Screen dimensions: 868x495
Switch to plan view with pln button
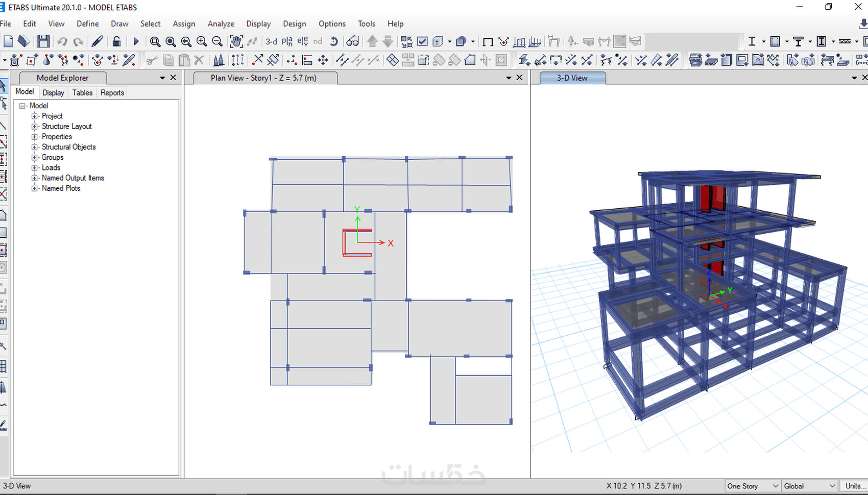click(287, 41)
